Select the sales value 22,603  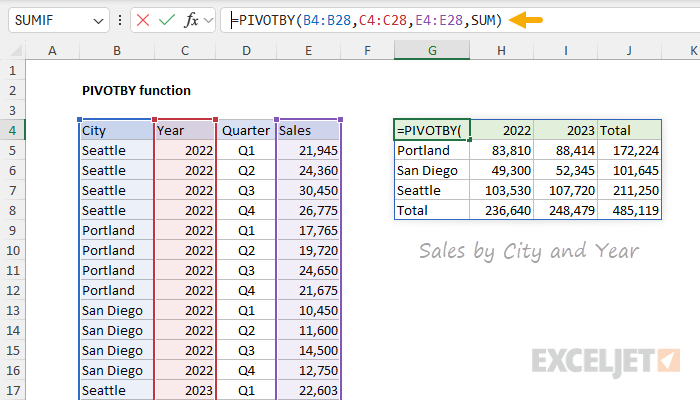(308, 391)
